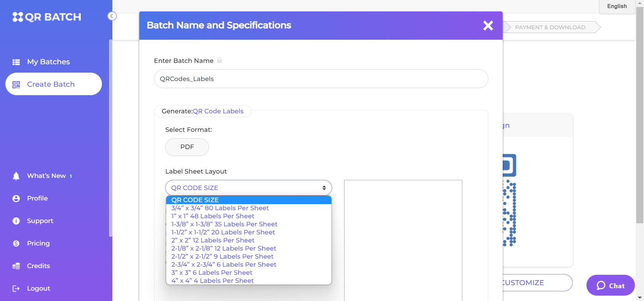The width and height of the screenshot is (644, 301).
Task: Select 3/4" x 3/4" 80 Labels Per Sheet
Action: pyautogui.click(x=249, y=208)
